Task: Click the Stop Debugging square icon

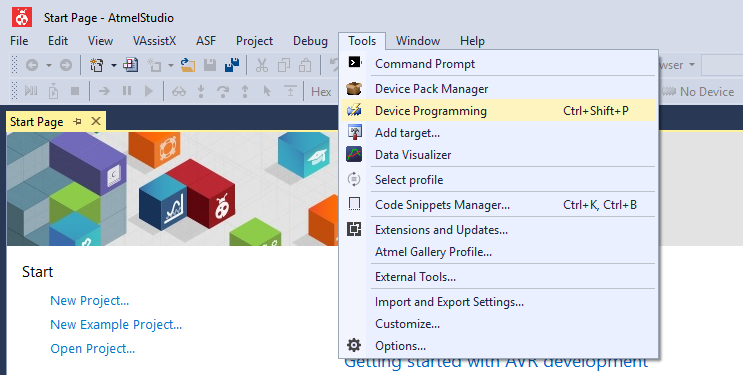Action: pos(75,91)
